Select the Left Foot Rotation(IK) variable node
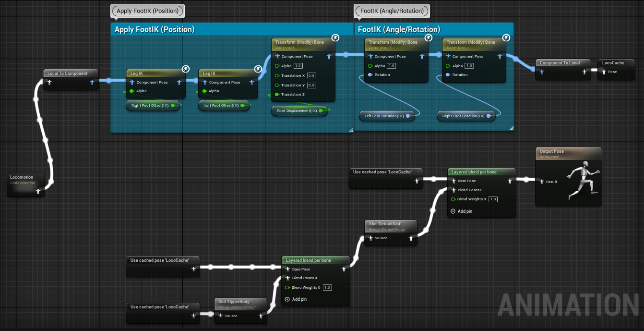This screenshot has height=331, width=644. pyautogui.click(x=384, y=116)
